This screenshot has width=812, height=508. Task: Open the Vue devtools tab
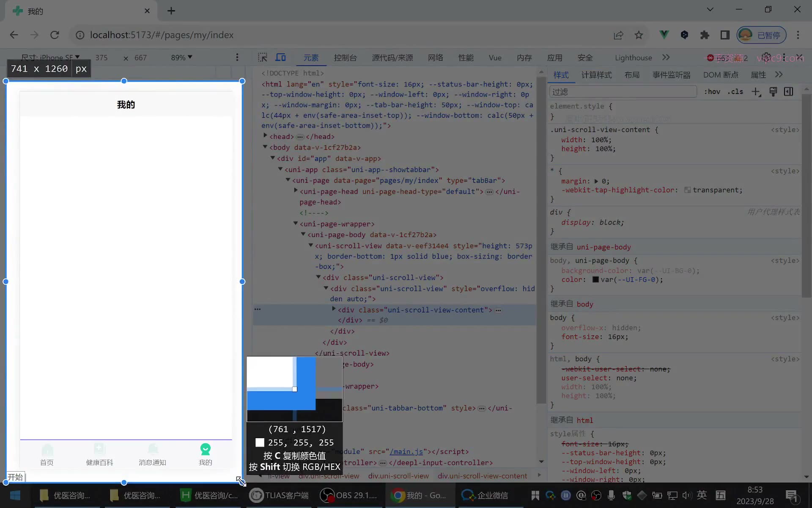click(x=495, y=58)
